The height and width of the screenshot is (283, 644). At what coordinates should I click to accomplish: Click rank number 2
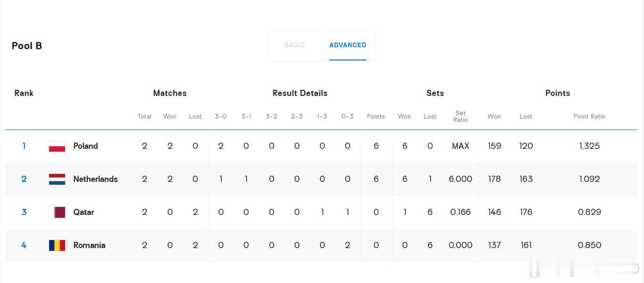pyautogui.click(x=24, y=179)
